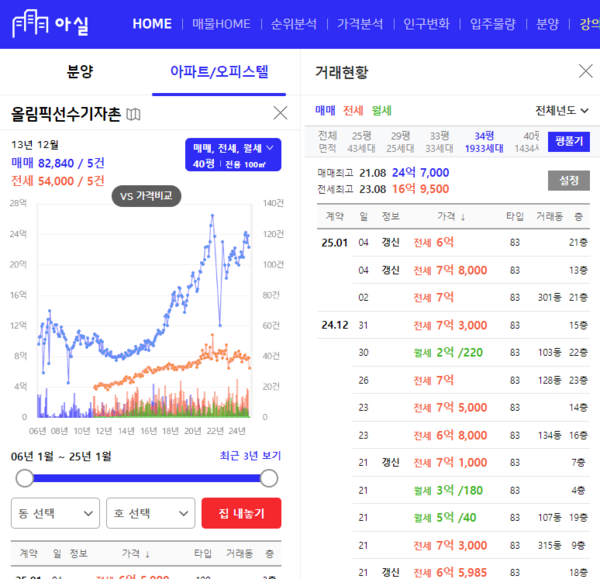Screen dimensions: 600x579
Task: Select the 전세 7억 1,000 갱신 row
Action: tap(471, 463)
